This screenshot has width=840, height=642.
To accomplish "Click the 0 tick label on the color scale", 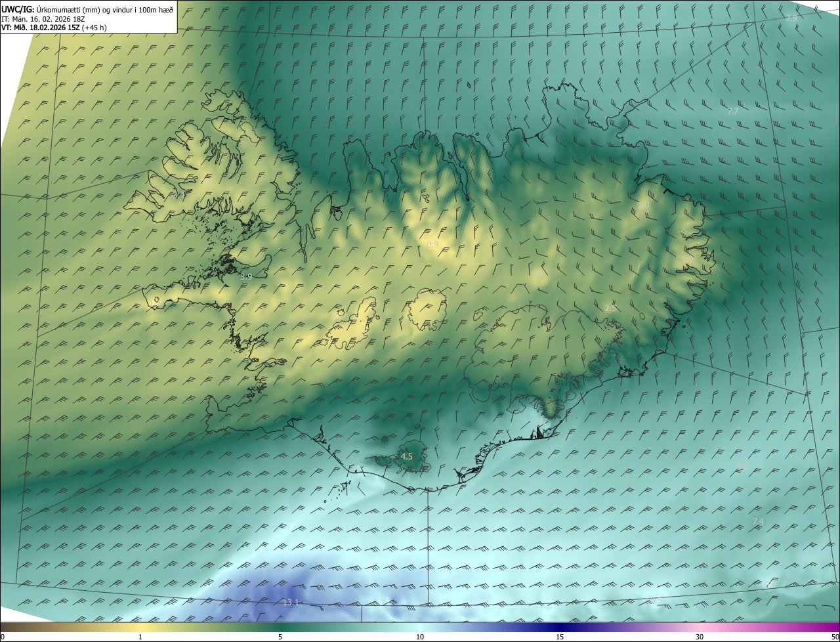I will 3,637.
